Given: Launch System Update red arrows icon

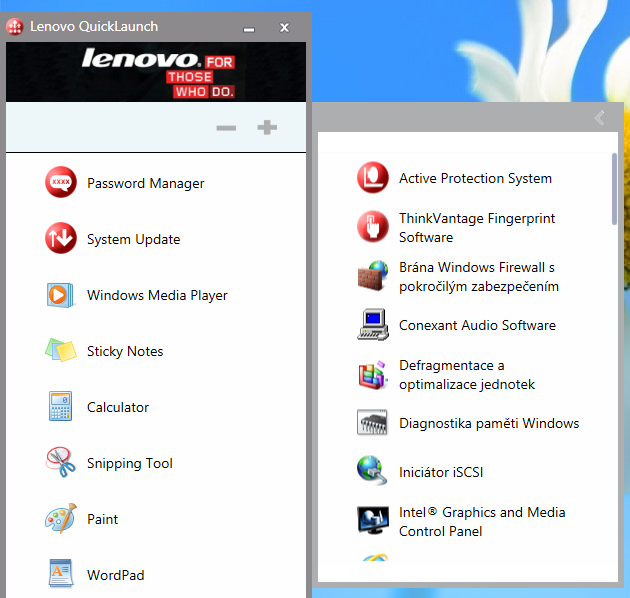Looking at the screenshot, I should (x=61, y=238).
